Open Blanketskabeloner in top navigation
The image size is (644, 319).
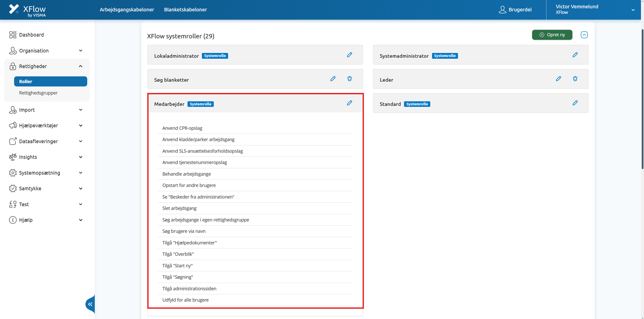pos(185,10)
